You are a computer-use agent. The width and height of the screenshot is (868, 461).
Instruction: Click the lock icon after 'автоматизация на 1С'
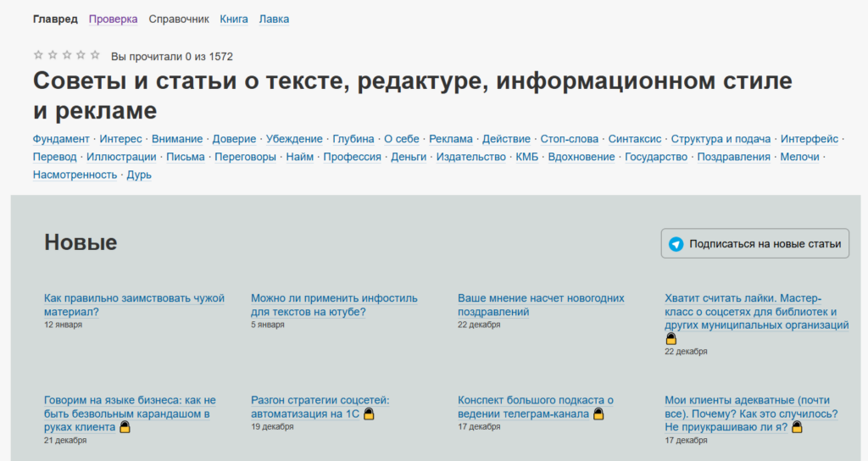(370, 414)
